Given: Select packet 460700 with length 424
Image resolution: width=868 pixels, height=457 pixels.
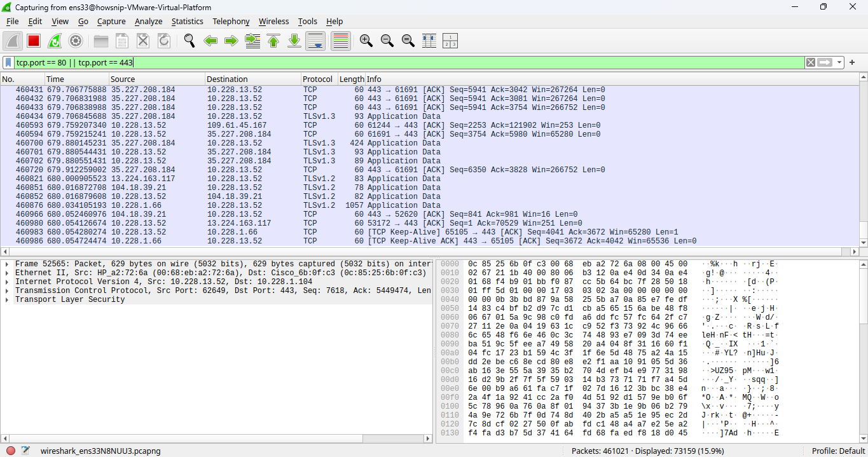Looking at the screenshot, I should click(429, 143).
